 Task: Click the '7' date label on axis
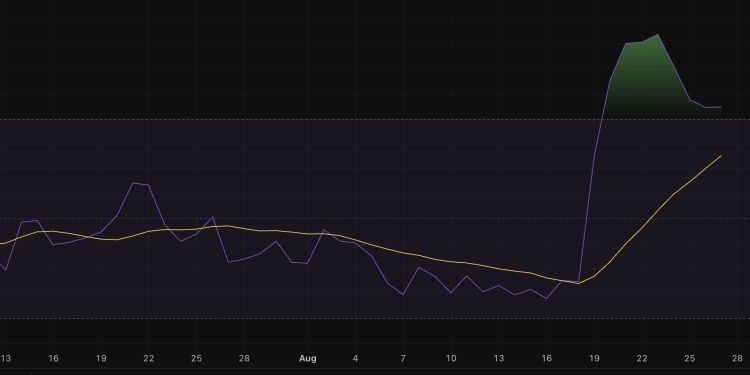point(403,358)
